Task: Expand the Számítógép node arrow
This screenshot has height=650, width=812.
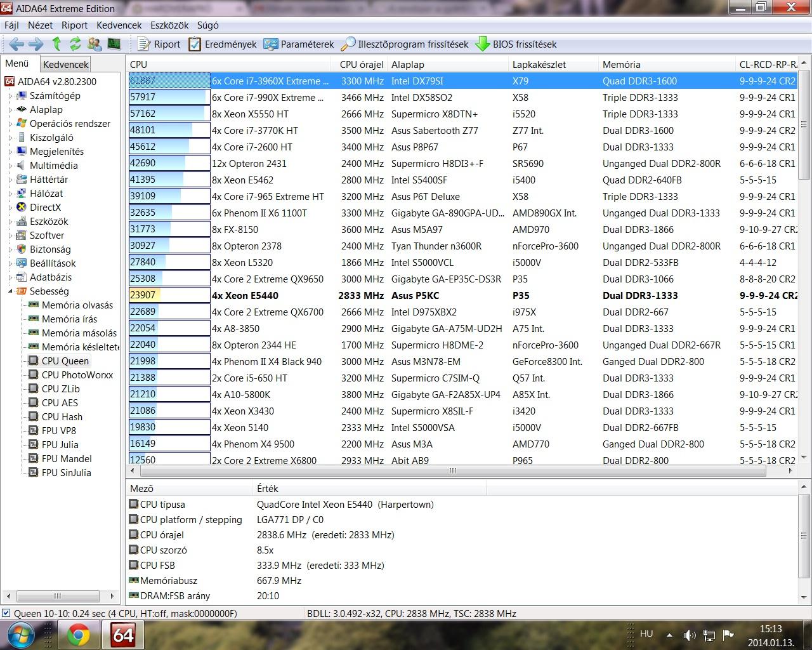Action: click(x=10, y=96)
